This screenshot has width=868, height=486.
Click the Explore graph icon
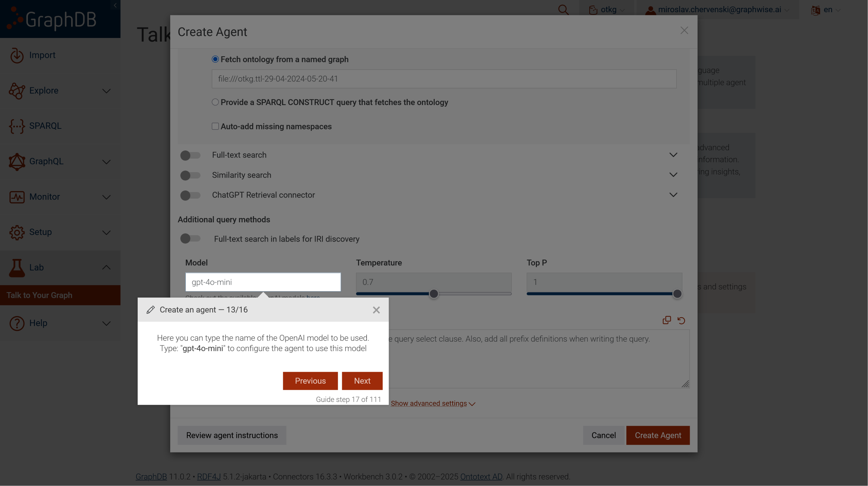pos(17,90)
